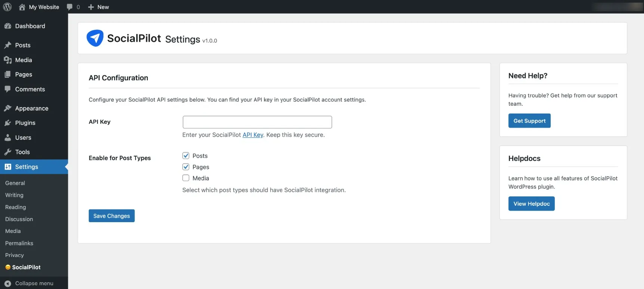
Task: Click the Tools wrench icon
Action: pos(8,152)
